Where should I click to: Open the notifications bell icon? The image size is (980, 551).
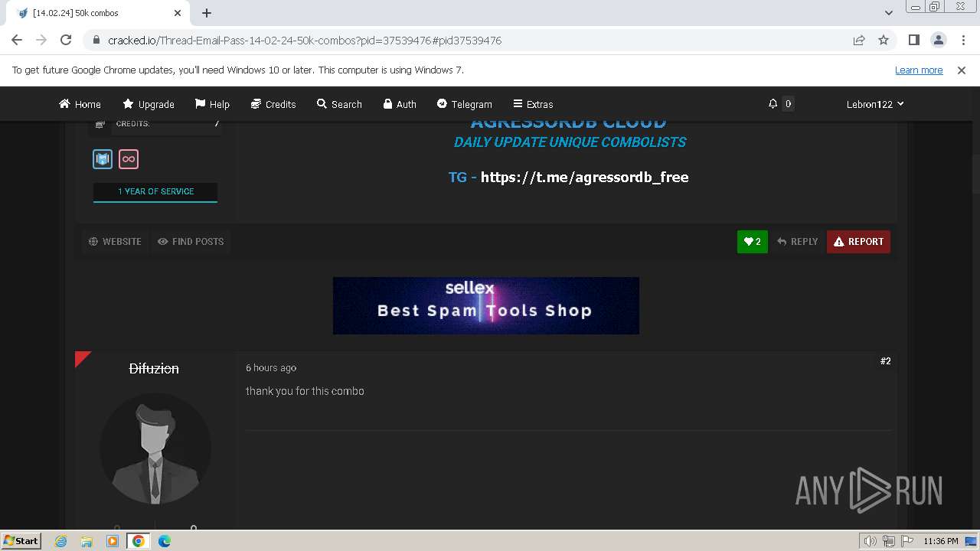point(773,103)
